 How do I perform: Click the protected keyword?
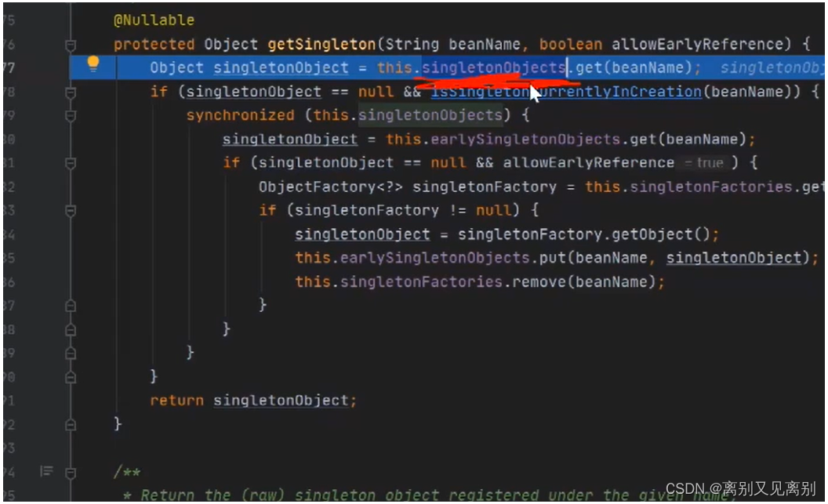(x=154, y=45)
